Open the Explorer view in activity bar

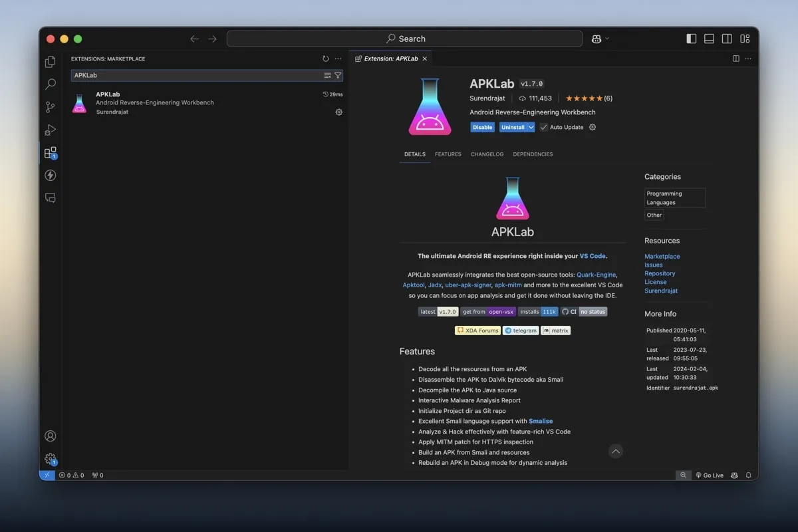pos(50,62)
